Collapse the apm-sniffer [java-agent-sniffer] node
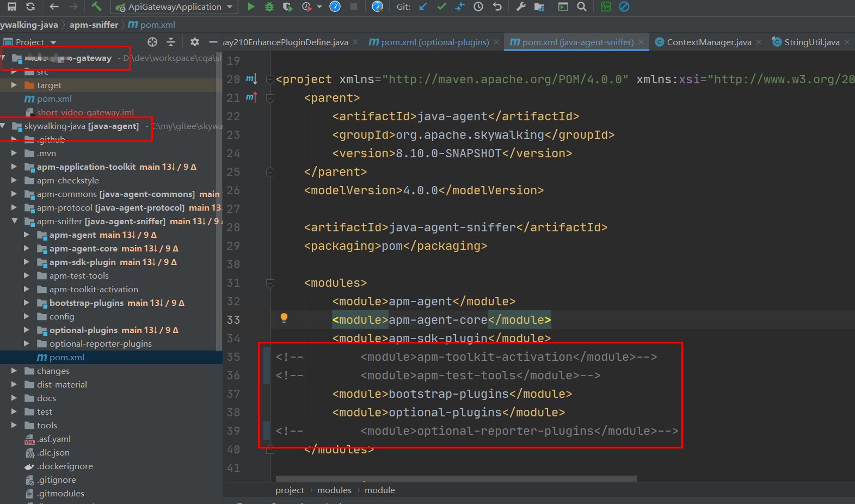Screen dimensions: 855x504 tap(14, 221)
